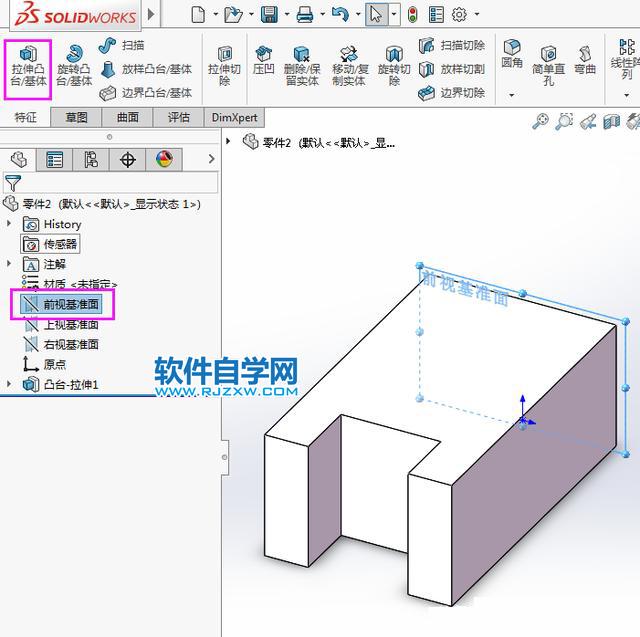This screenshot has width=640, height=637.
Task: Switch to ConfigurationManager tab
Action: pos(91,160)
